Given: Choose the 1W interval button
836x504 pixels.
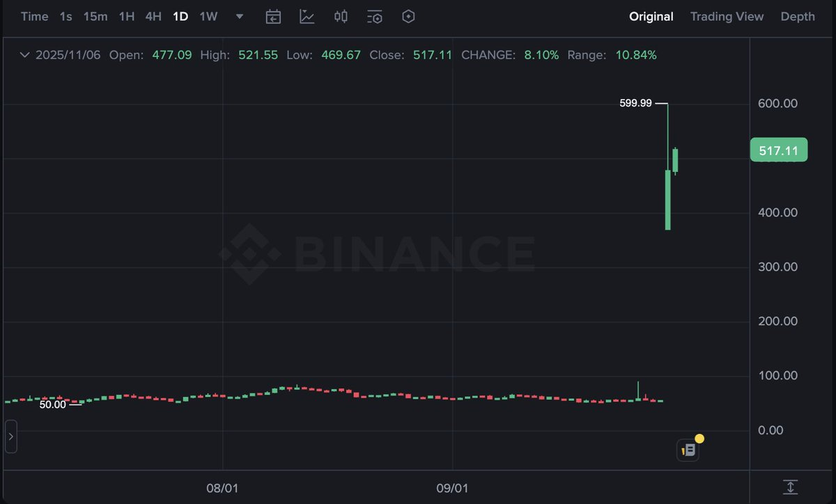Looking at the screenshot, I should pyautogui.click(x=208, y=17).
